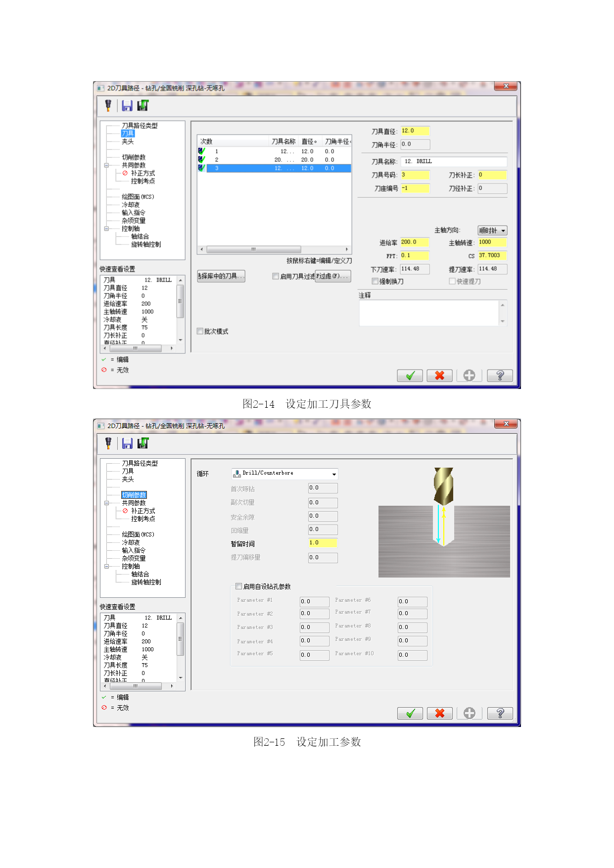
Task: Click the drill cycle icon in the Drill/Counterbore combo box
Action: [x=237, y=474]
